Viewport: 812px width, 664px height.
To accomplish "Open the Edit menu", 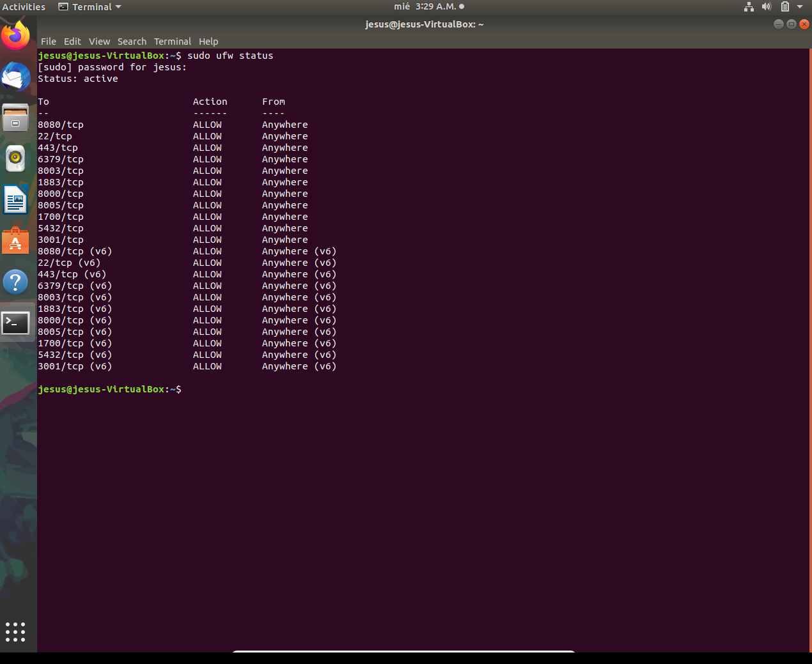I will tap(72, 42).
